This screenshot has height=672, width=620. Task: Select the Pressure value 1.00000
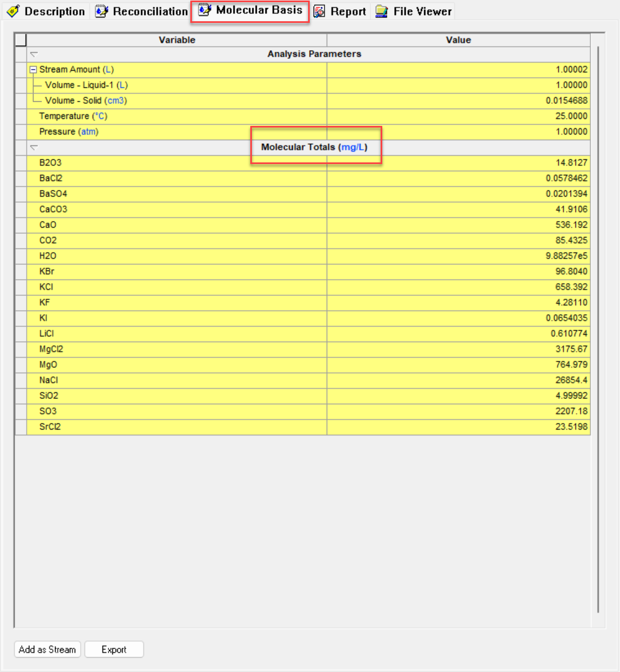(x=459, y=132)
